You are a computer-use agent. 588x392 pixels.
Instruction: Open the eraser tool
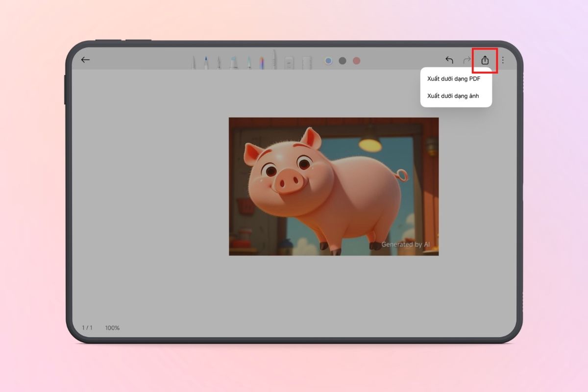tap(288, 60)
